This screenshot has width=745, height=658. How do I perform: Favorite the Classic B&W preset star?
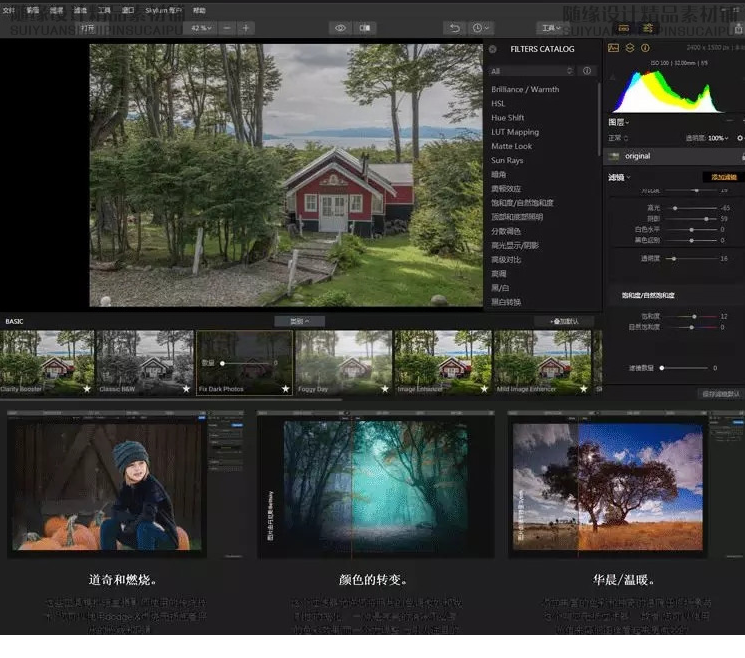coord(186,389)
